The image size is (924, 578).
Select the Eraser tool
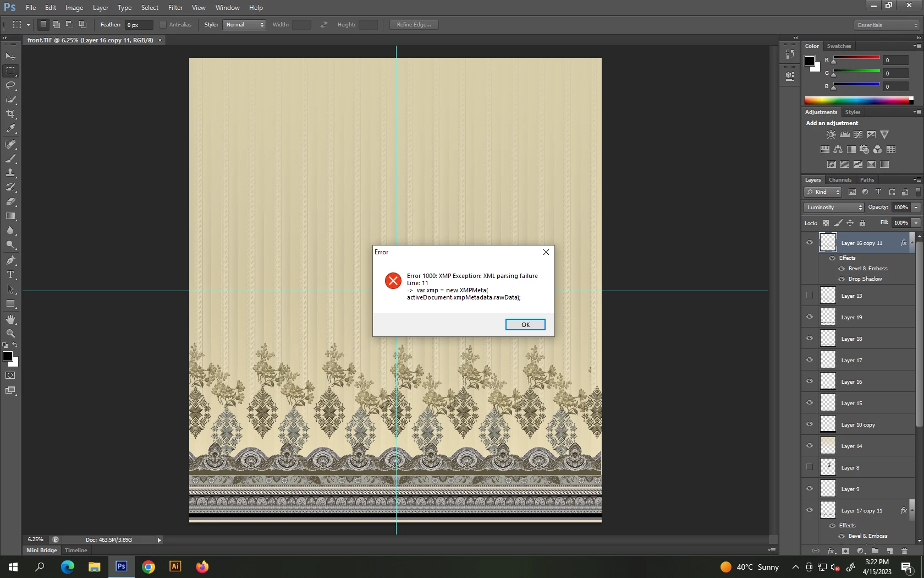coord(10,201)
